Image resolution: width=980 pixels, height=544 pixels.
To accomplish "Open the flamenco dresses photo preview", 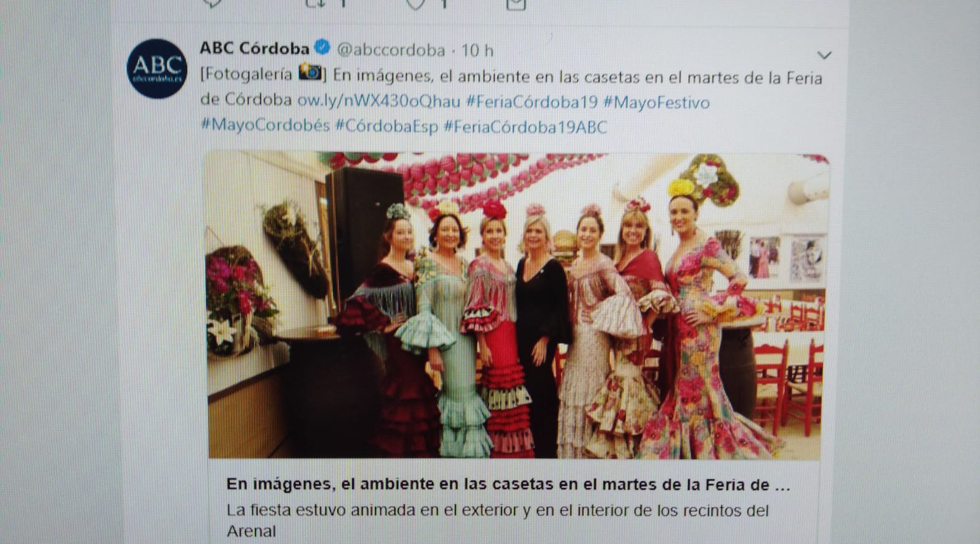I will click(x=518, y=305).
